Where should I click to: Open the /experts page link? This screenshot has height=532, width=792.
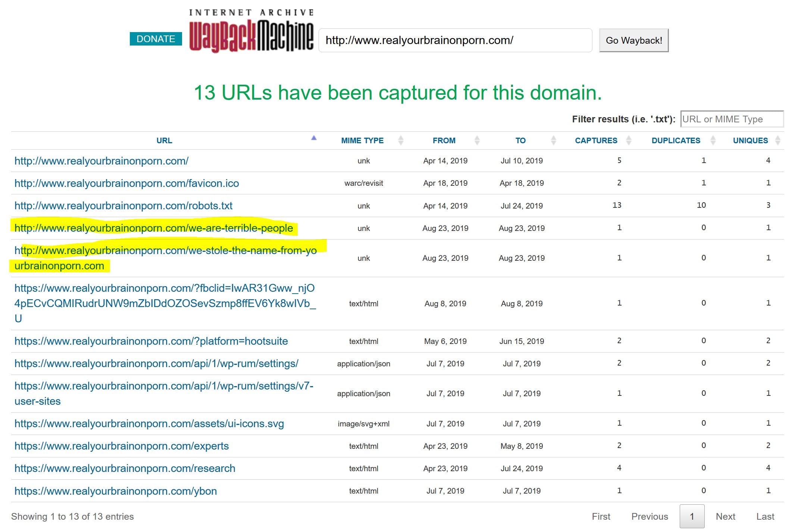tap(121, 446)
